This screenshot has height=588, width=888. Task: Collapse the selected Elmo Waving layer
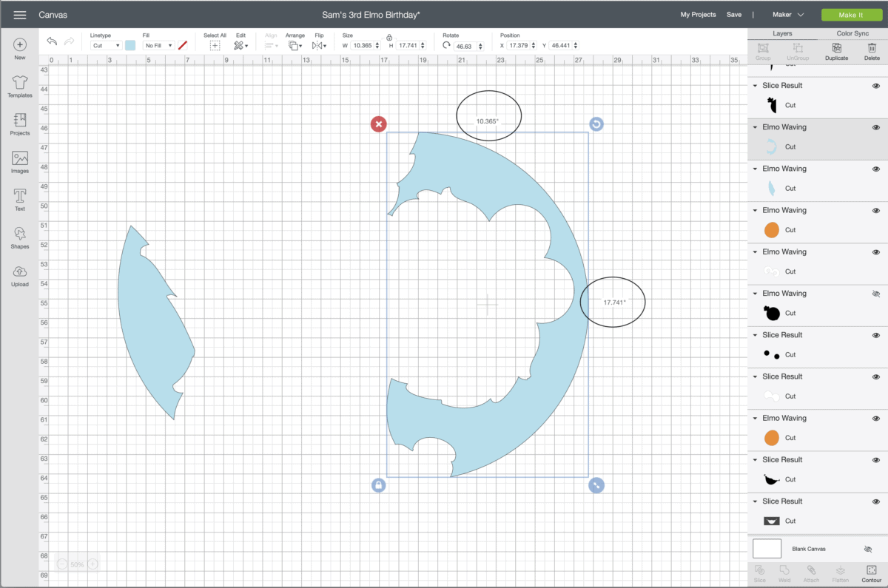coord(754,127)
